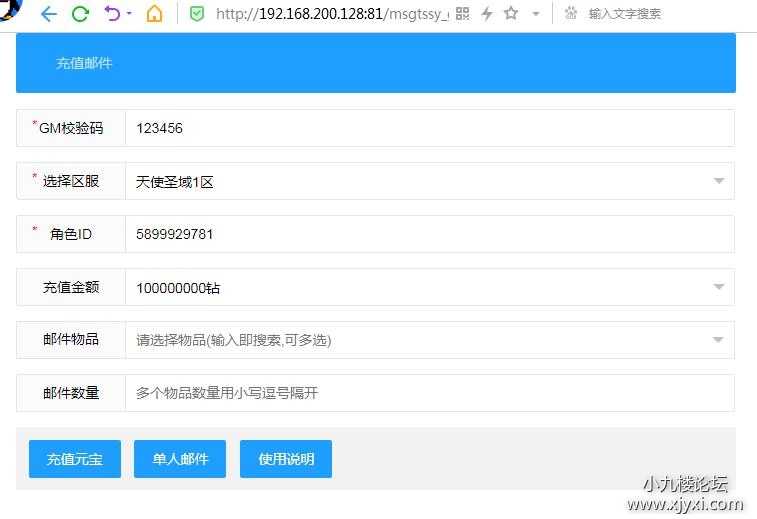Click into the 邮件数量 quantity field
Screen dimensions: 757x519
coord(430,393)
